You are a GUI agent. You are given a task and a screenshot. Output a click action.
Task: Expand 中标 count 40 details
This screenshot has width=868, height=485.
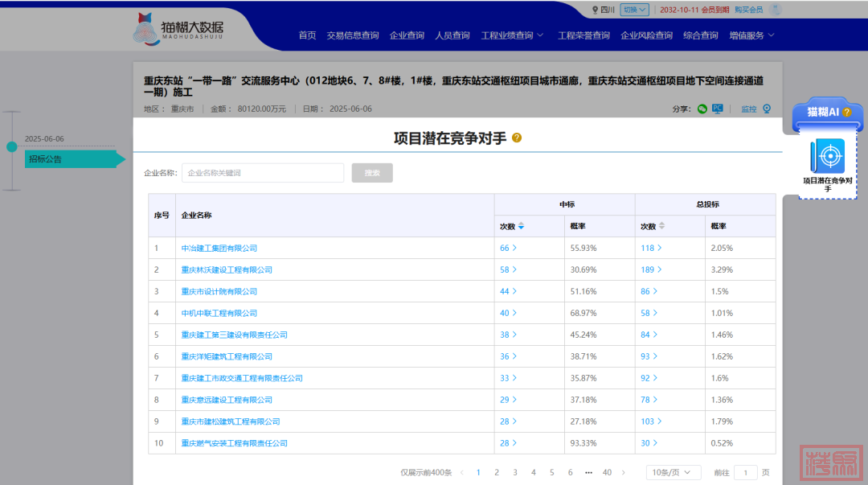[x=508, y=313]
